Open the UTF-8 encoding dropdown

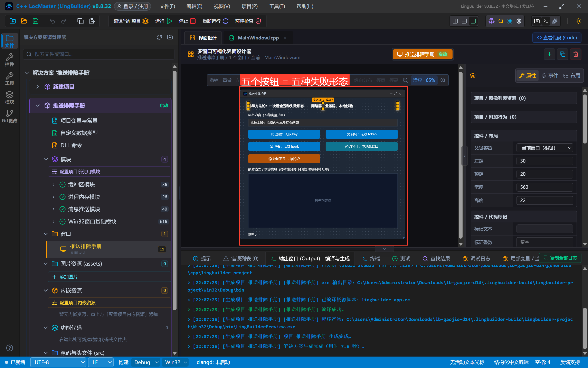coord(58,362)
